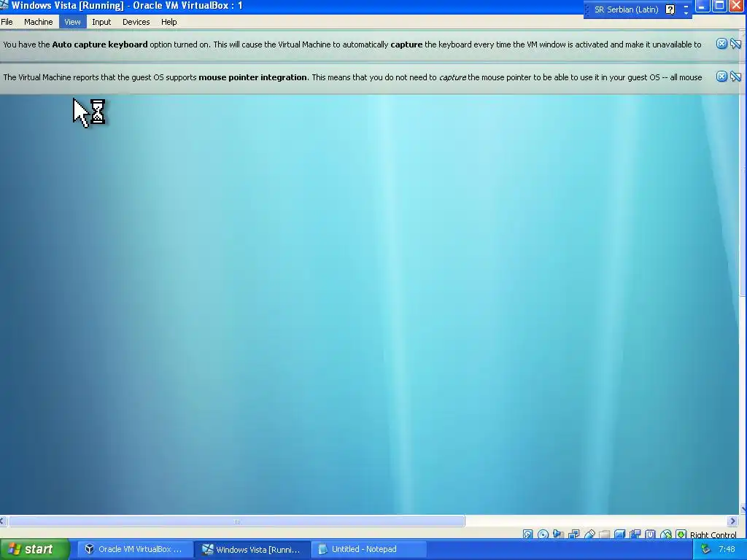Image resolution: width=747 pixels, height=560 pixels.
Task: Click the shared folders status icon
Action: tap(605, 534)
